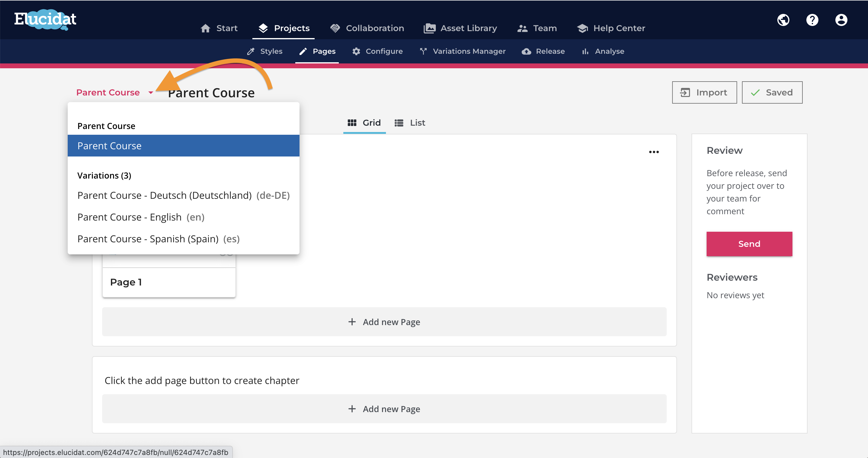The height and width of the screenshot is (458, 868).
Task: Switch to Grid view
Action: [364, 123]
